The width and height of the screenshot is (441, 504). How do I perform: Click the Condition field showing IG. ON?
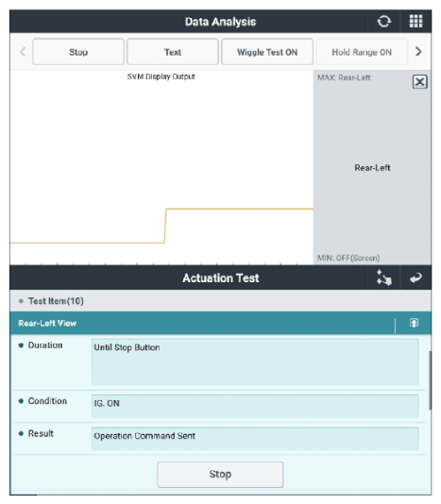pyautogui.click(x=255, y=406)
